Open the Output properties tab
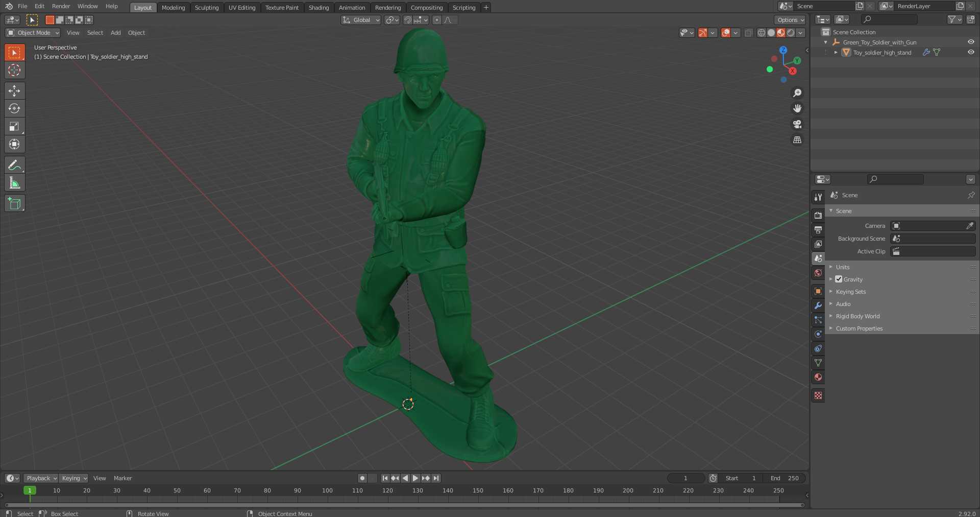The image size is (980, 517). click(818, 230)
